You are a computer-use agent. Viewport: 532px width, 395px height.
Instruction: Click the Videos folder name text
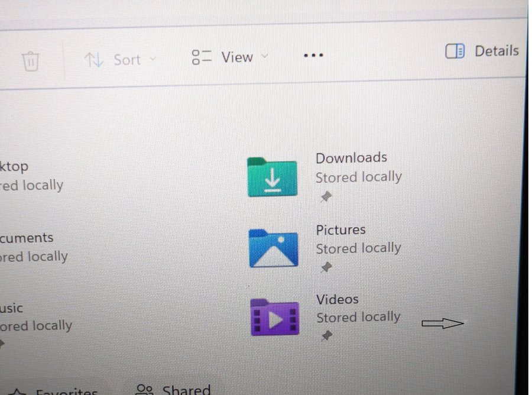pyautogui.click(x=337, y=299)
